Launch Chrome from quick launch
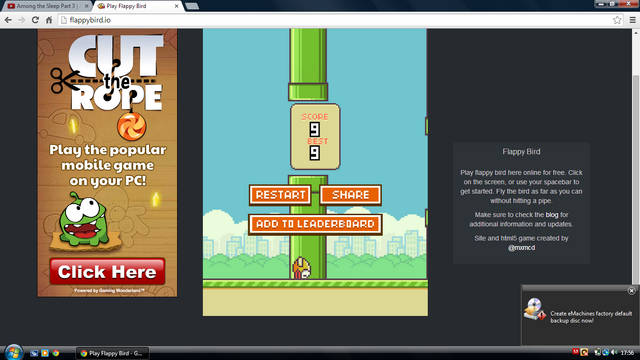640x360 pixels. (56, 353)
